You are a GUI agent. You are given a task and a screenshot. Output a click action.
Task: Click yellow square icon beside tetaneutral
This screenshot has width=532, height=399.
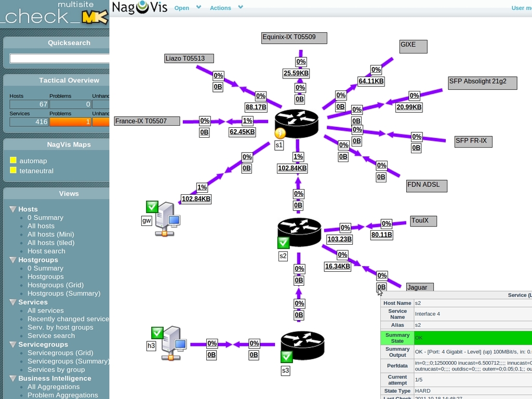13,170
